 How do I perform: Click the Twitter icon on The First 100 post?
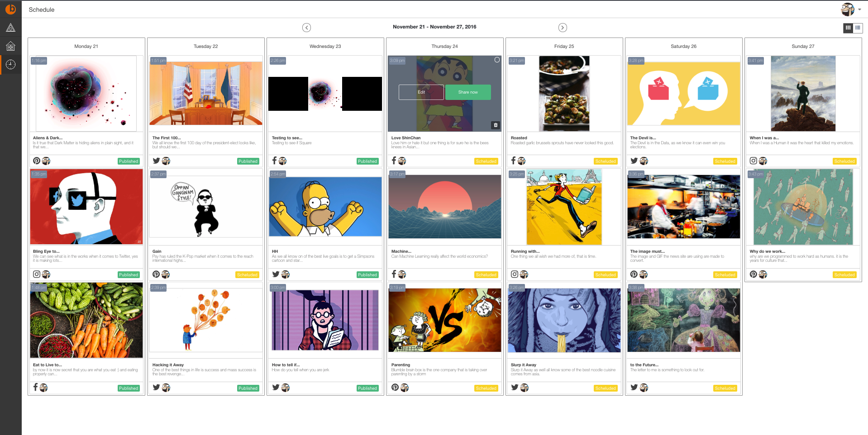point(156,161)
